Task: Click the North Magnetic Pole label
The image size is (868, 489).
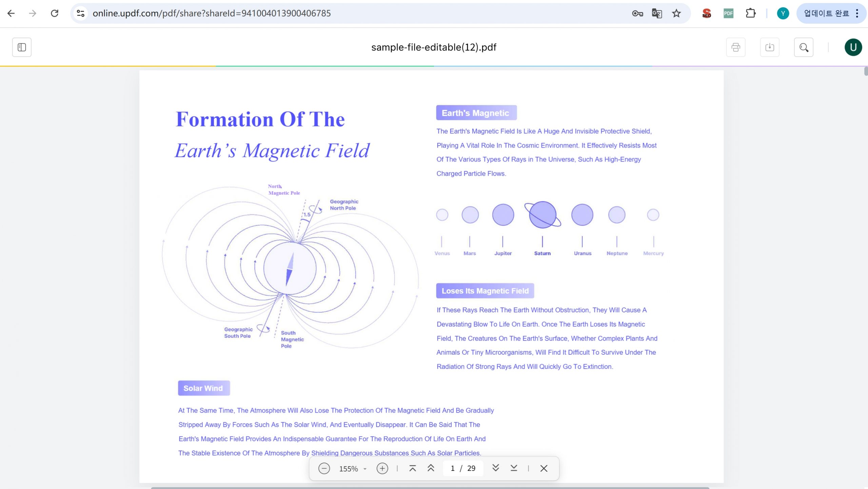Action: (x=284, y=189)
